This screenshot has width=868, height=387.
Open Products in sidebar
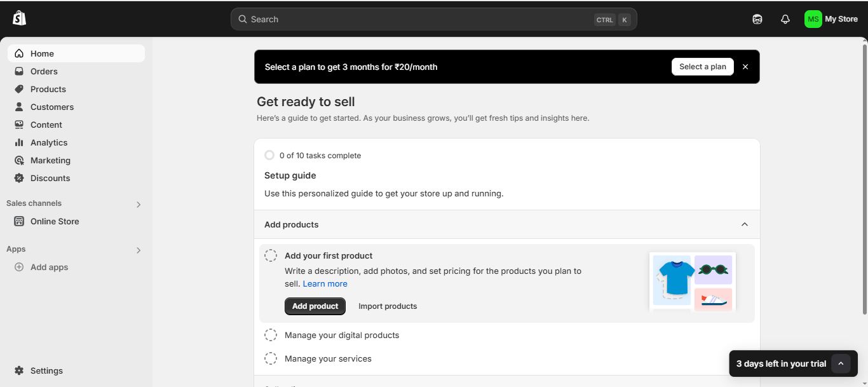point(76,89)
